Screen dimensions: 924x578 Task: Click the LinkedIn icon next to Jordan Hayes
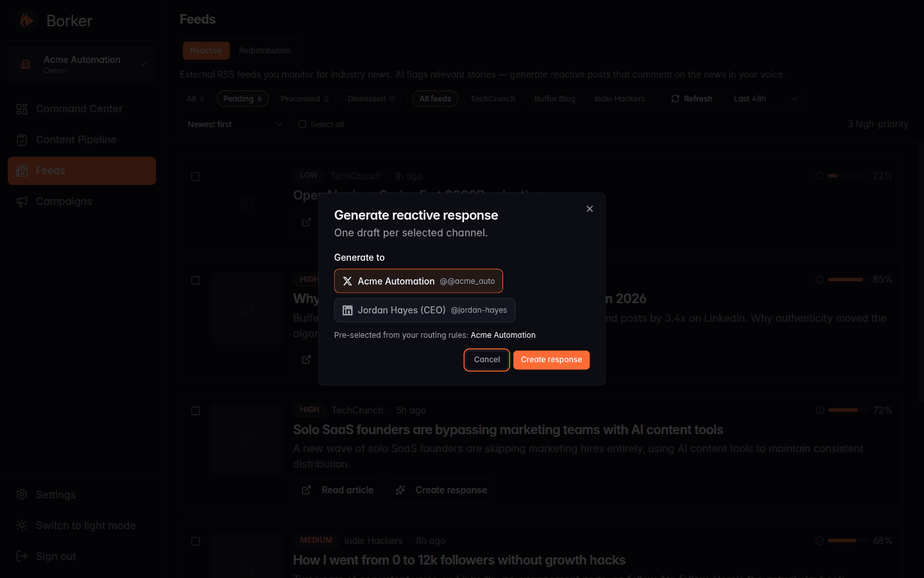pyautogui.click(x=347, y=310)
